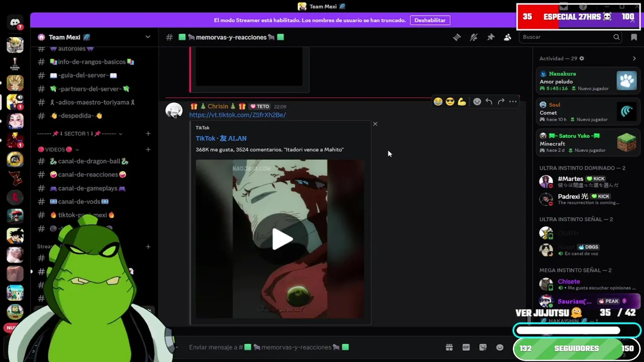The height and width of the screenshot is (362, 644).
Task: Open Soul Comet activity card
Action: (588, 112)
